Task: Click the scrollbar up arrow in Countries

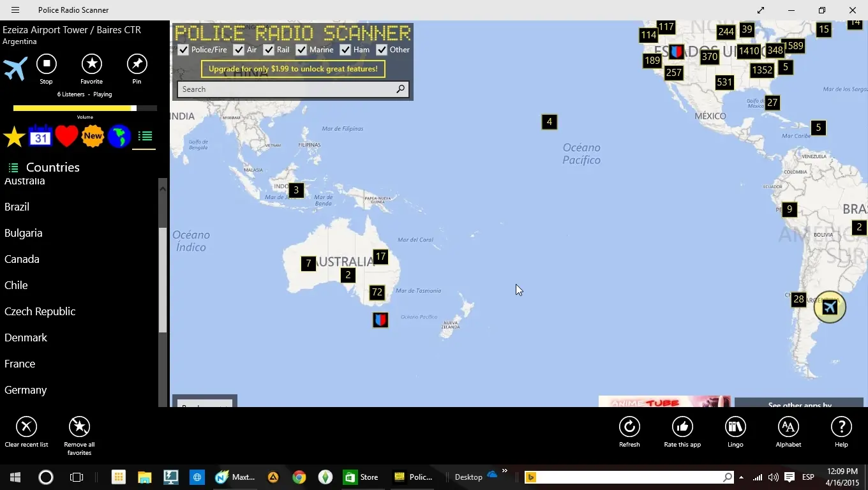Action: (x=163, y=188)
